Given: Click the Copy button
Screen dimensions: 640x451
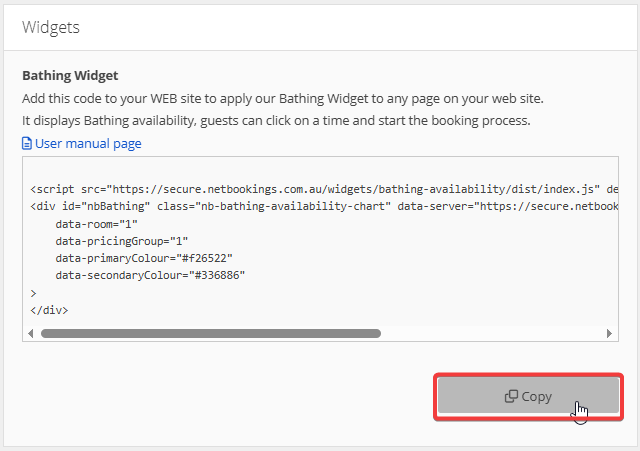Looking at the screenshot, I should tap(528, 396).
